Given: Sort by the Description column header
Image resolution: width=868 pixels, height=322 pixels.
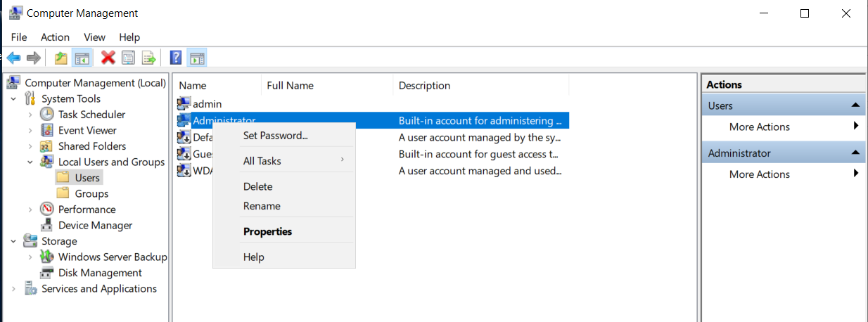Looking at the screenshot, I should click(x=424, y=86).
